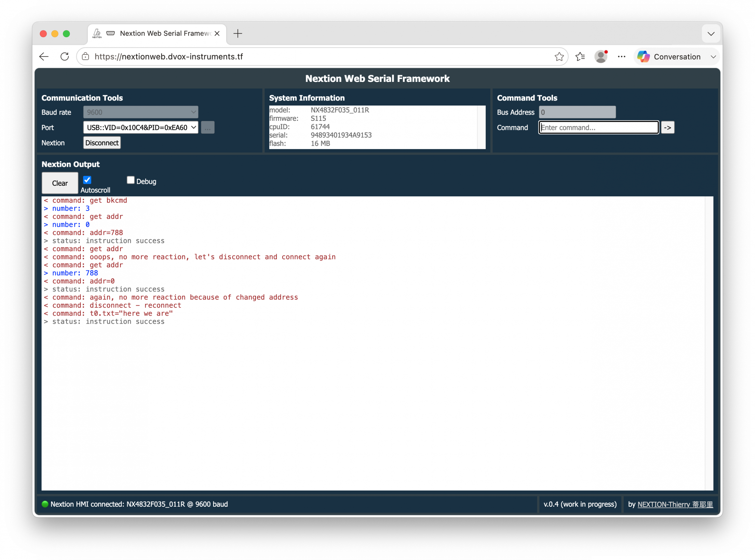The width and height of the screenshot is (755, 560).
Task: Open the tab search chevron button
Action: click(x=711, y=34)
